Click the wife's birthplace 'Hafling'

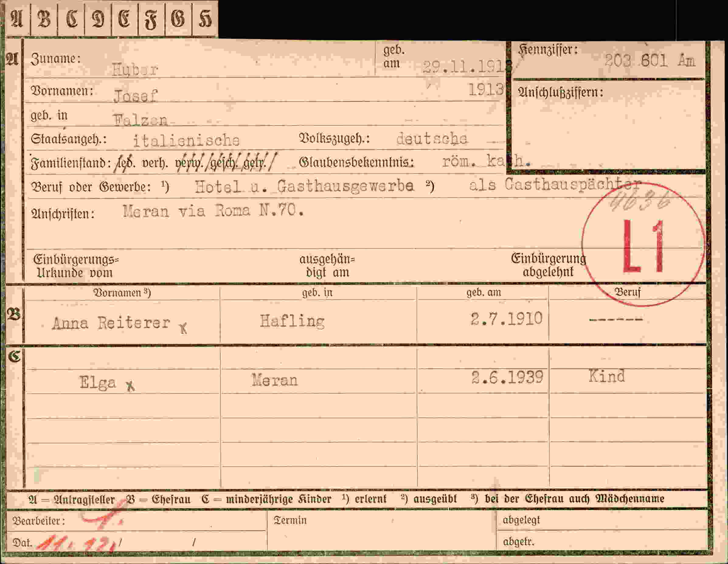tap(292, 322)
